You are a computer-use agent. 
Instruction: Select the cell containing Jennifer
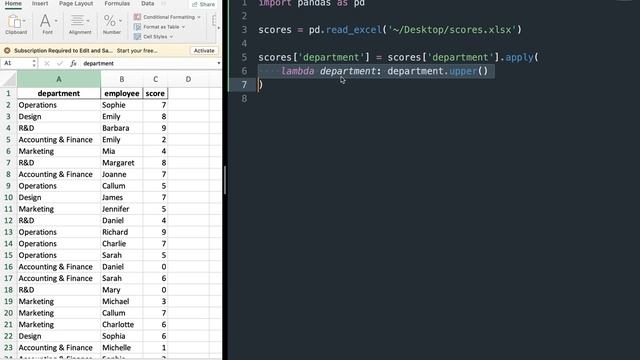[x=122, y=209]
